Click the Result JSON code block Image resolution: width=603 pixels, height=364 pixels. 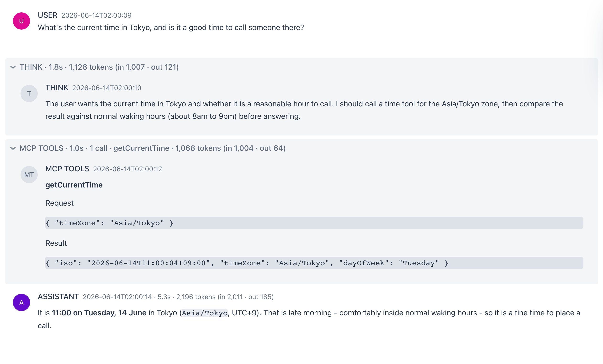(x=314, y=263)
